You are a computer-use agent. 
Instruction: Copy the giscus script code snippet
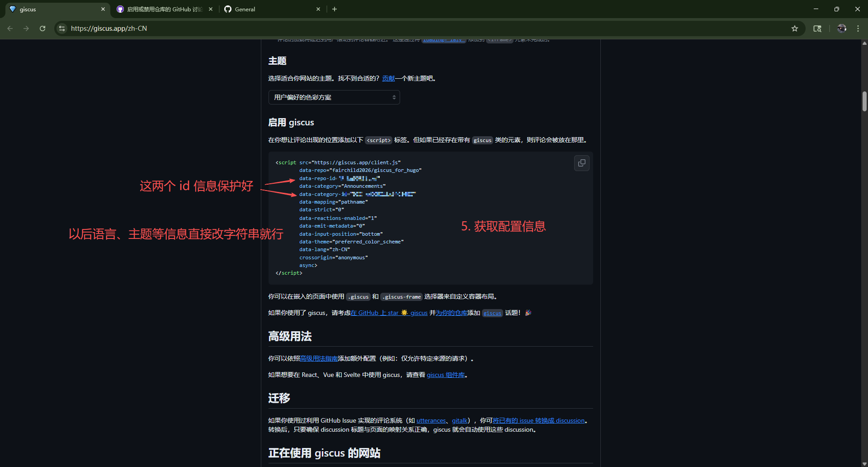581,163
